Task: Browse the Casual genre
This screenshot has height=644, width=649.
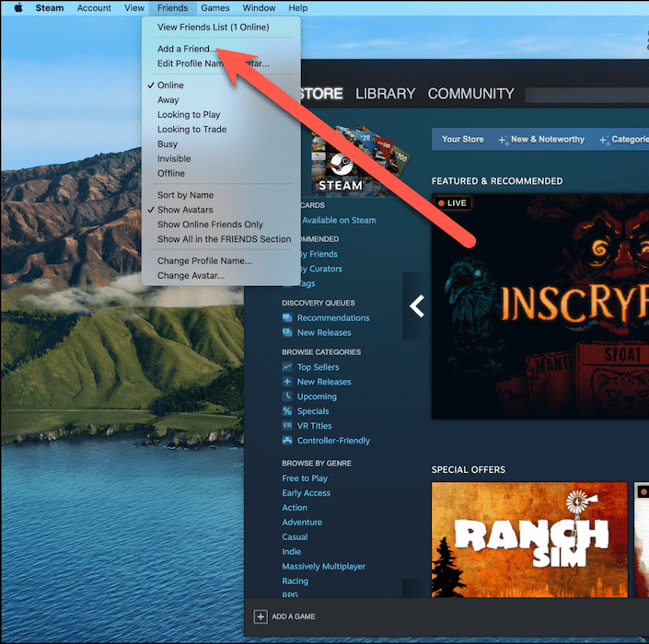Action: coord(295,537)
